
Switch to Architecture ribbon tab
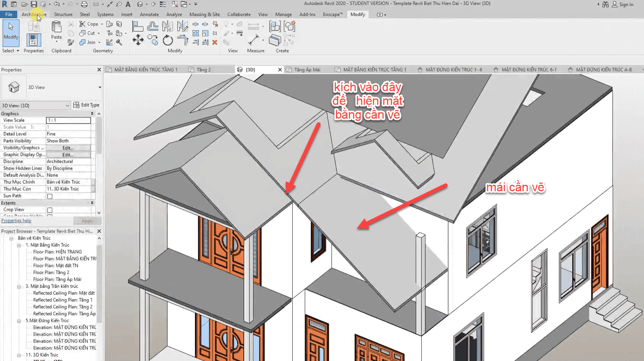[34, 15]
